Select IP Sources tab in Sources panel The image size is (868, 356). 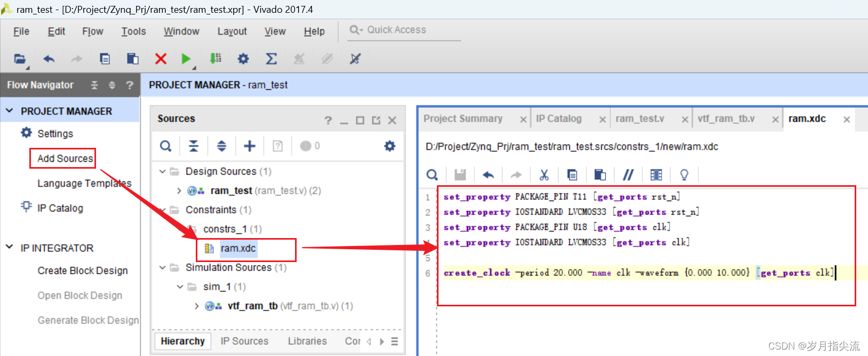[244, 341]
